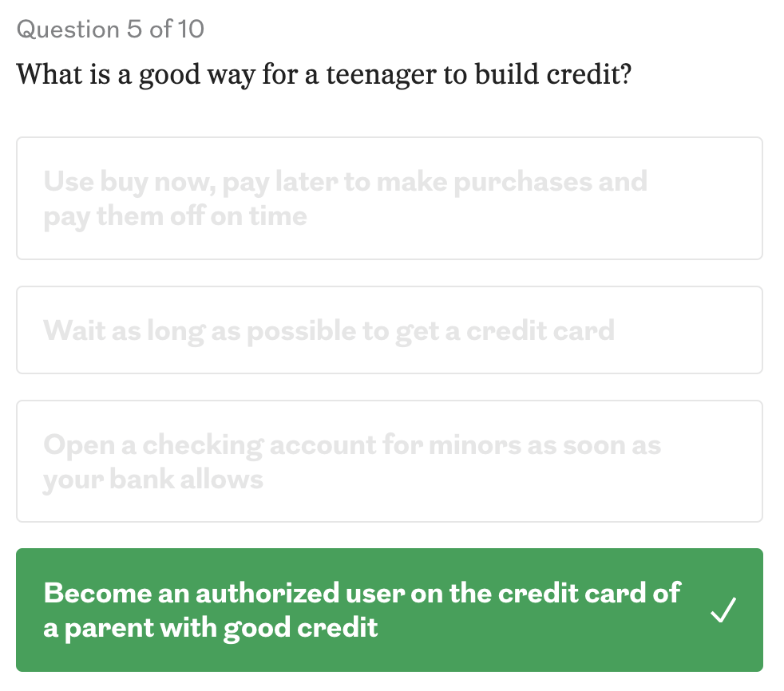The height and width of the screenshot is (691, 784).
Task: Select the authorized user answer in green
Action: pos(389,610)
